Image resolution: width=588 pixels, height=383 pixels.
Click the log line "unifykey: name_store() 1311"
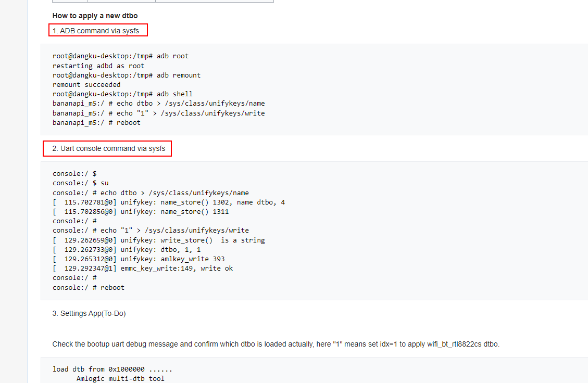pos(141,211)
